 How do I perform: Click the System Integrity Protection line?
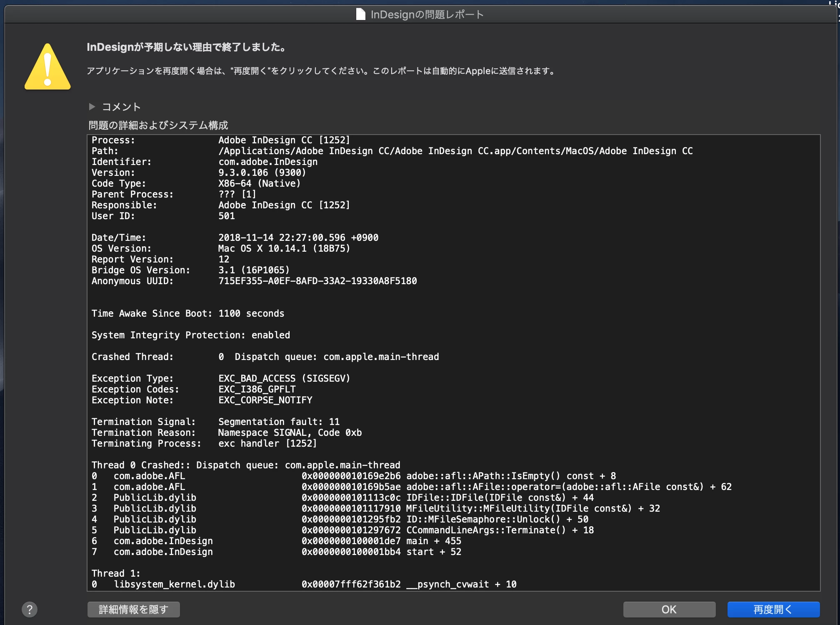point(191,335)
